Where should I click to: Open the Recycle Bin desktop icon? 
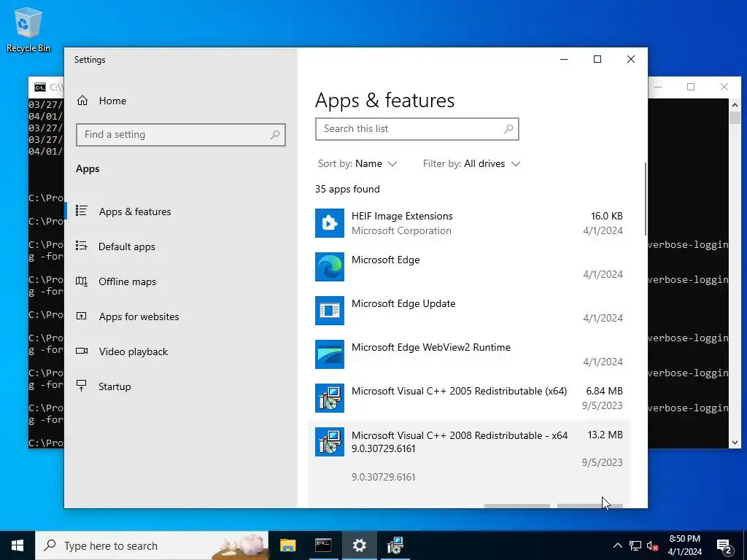[28, 29]
